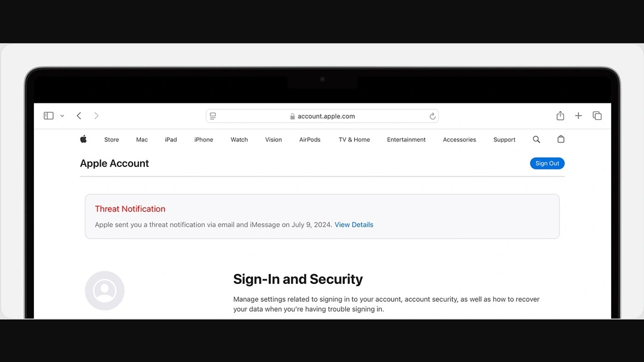Select the Apple logo in navigation bar
The width and height of the screenshot is (644, 362).
83,139
